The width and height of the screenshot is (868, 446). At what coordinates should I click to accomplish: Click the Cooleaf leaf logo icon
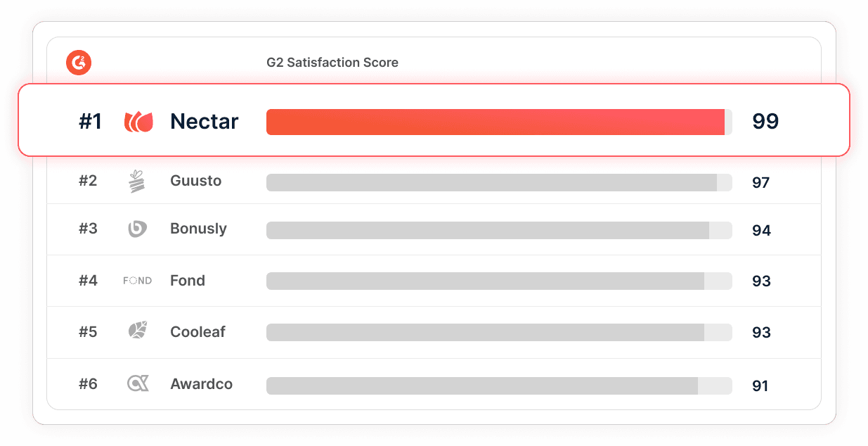tap(137, 331)
